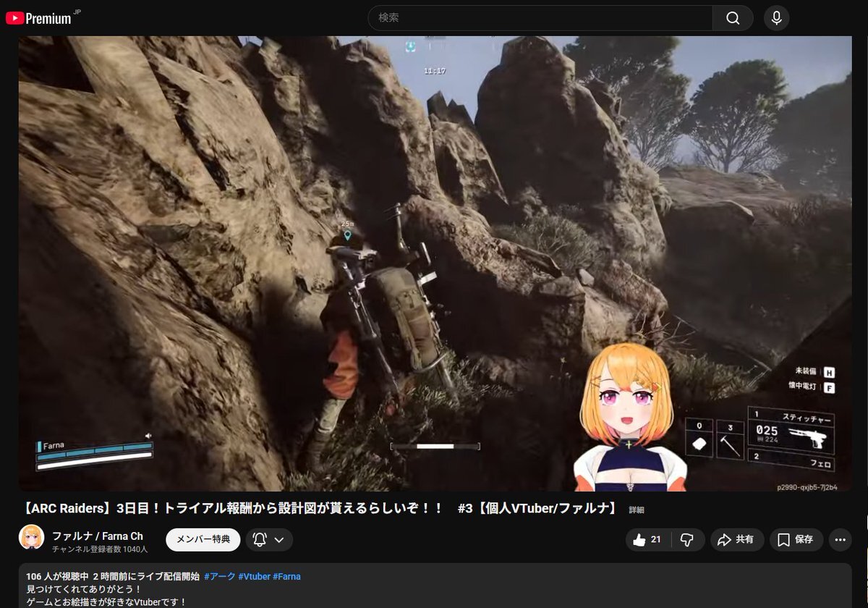Save video with 保存 bookmark button
Screen dimensions: 868x608
pos(796,539)
